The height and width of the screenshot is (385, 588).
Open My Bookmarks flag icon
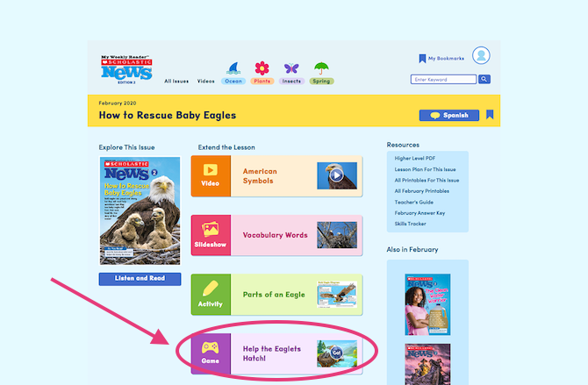[x=422, y=59]
